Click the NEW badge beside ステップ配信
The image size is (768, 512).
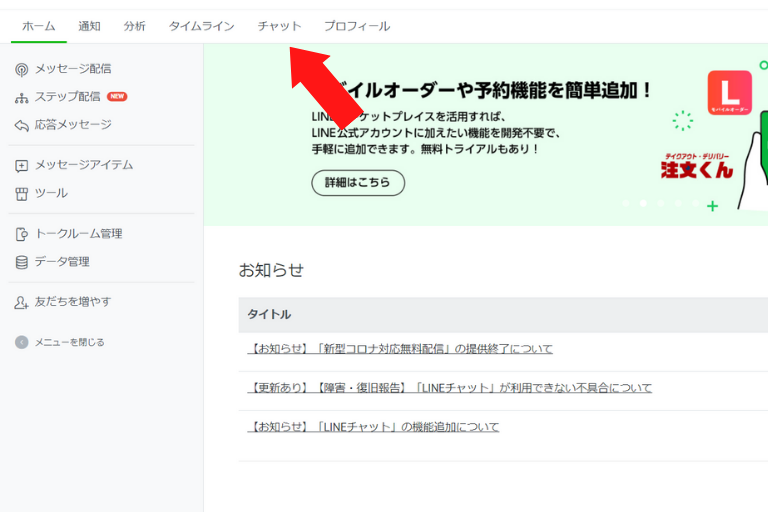click(x=117, y=97)
